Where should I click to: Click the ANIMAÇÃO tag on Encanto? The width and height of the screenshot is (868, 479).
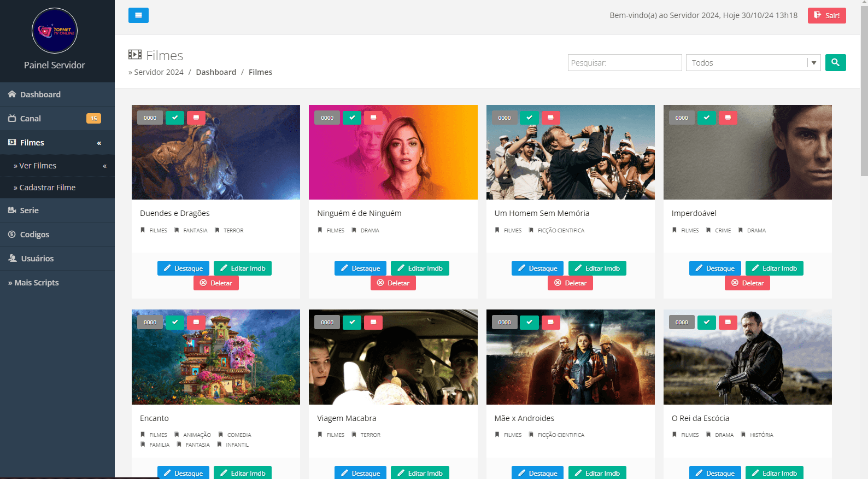coord(197,435)
